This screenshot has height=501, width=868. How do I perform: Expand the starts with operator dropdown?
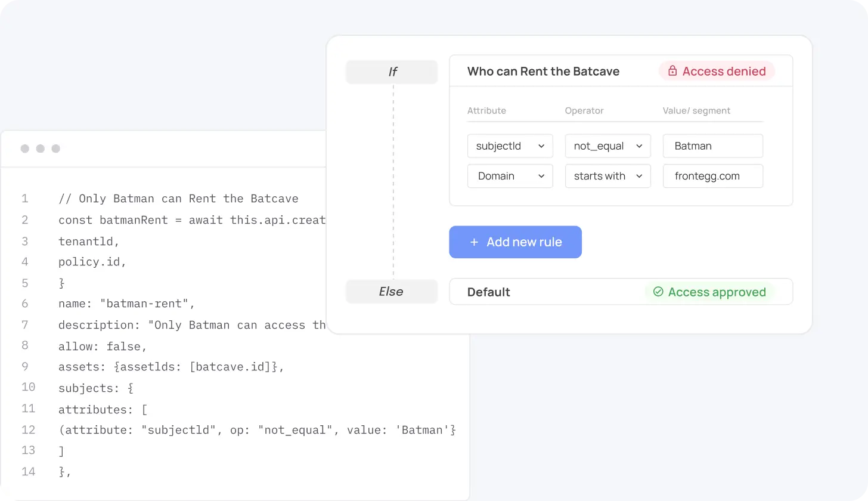(x=607, y=176)
